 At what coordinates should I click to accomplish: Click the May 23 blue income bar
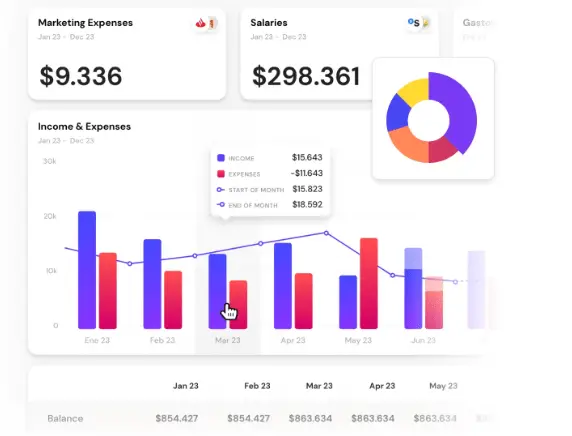pos(348,302)
